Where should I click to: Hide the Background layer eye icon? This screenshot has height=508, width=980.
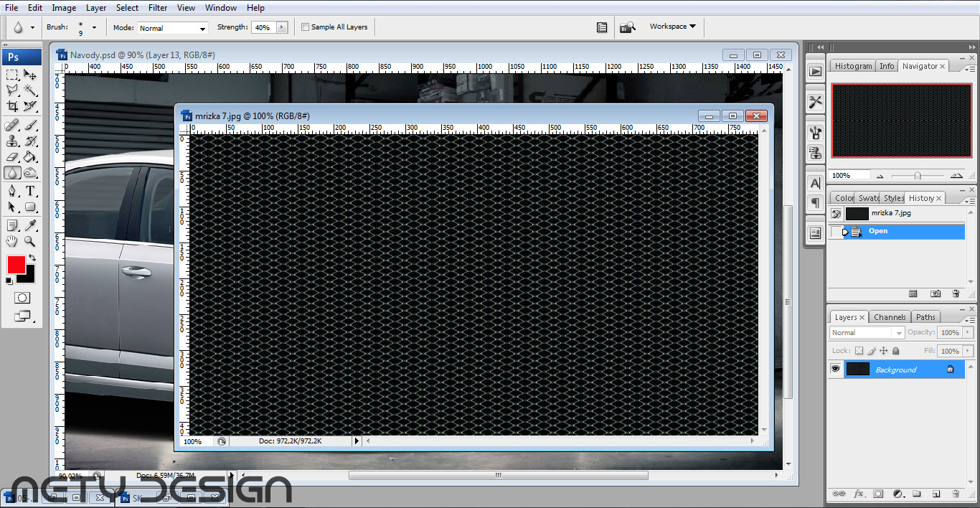pyautogui.click(x=835, y=369)
